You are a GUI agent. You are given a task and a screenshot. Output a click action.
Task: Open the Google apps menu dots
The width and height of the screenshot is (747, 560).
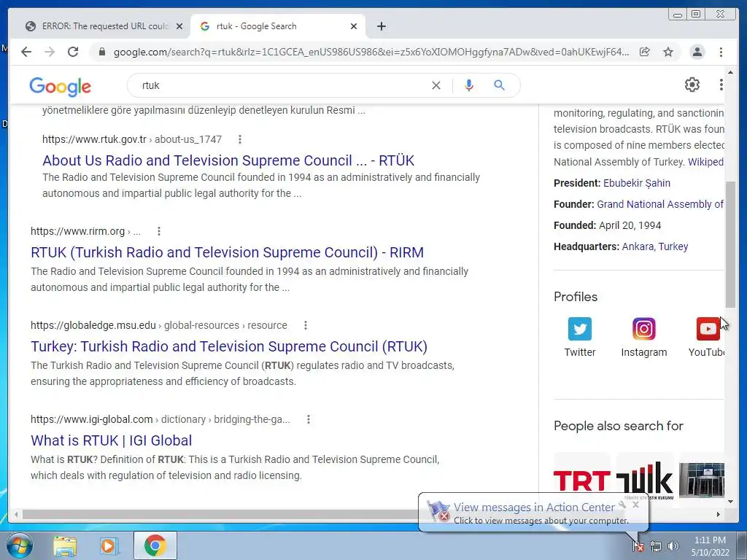tap(721, 85)
